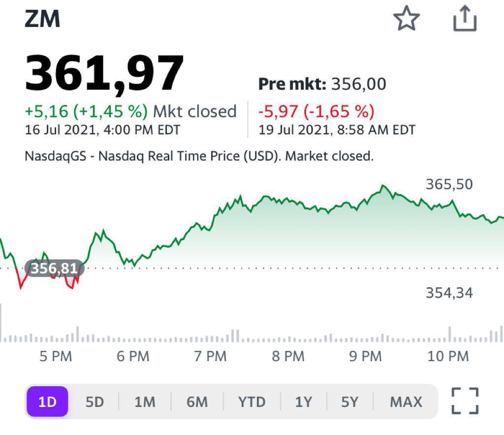Tap the share/export icon

[x=465, y=19]
